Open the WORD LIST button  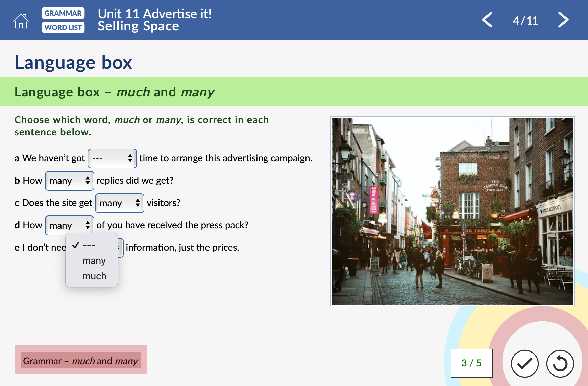tap(63, 27)
